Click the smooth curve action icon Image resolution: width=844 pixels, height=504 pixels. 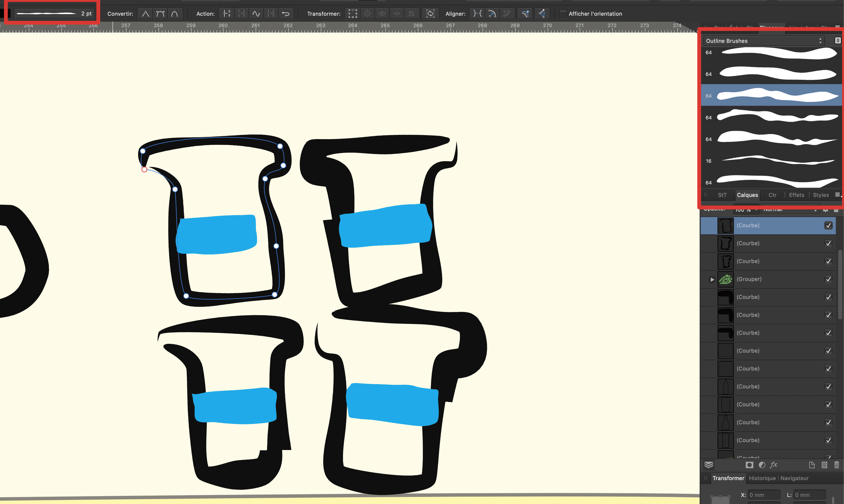coord(256,14)
